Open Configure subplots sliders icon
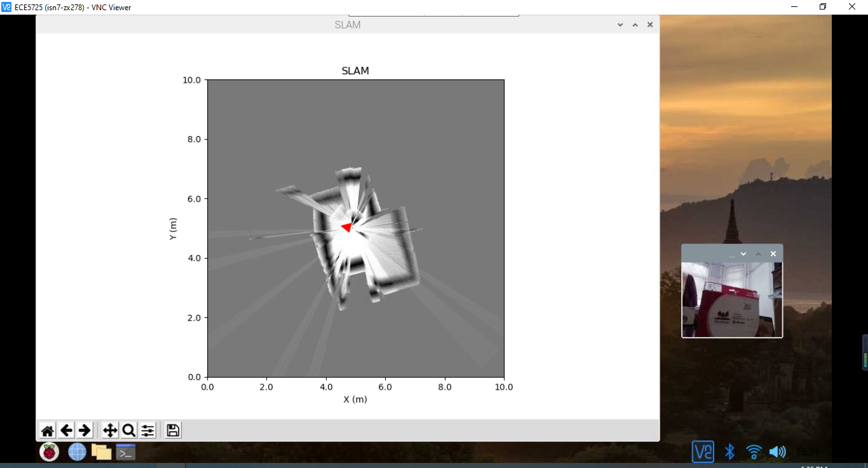This screenshot has height=468, width=868. pos(147,430)
